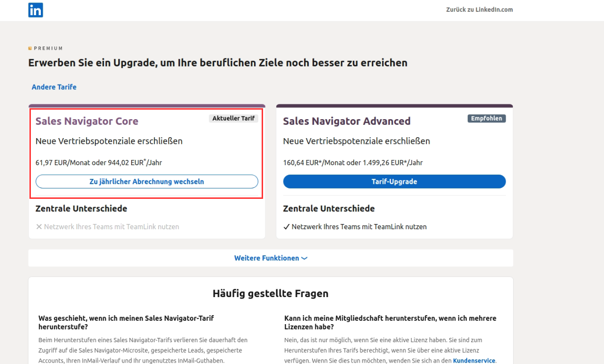The height and width of the screenshot is (364, 604).
Task: Click the LinkedIn logo
Action: click(36, 10)
